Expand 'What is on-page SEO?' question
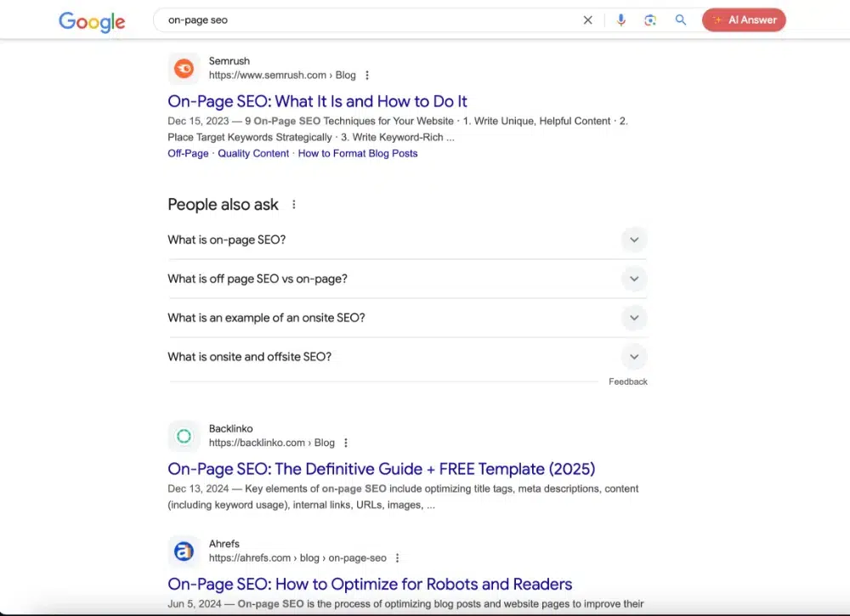850x616 pixels. [x=408, y=240]
